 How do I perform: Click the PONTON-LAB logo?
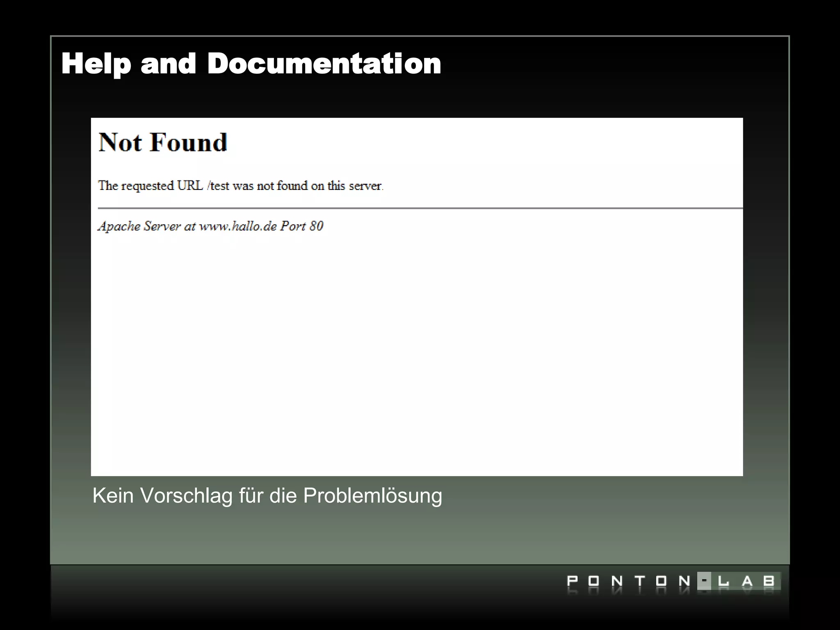[x=673, y=582]
